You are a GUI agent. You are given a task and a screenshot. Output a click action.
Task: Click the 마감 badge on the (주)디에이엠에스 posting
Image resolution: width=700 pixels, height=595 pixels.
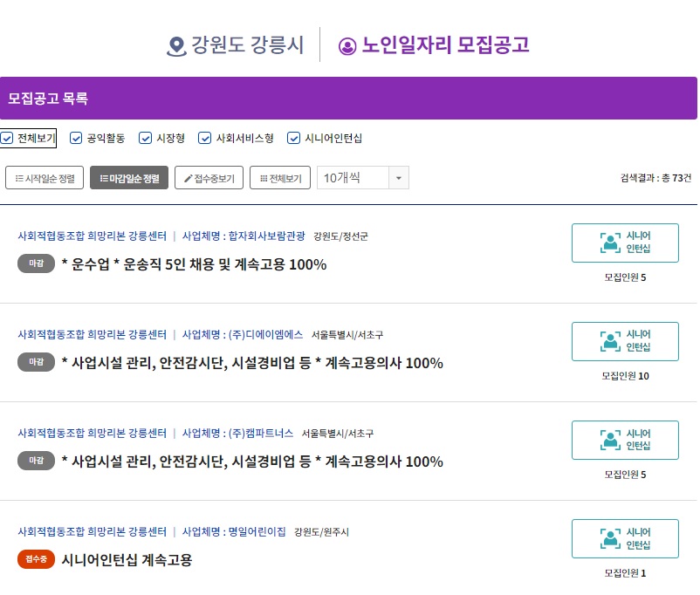point(36,362)
